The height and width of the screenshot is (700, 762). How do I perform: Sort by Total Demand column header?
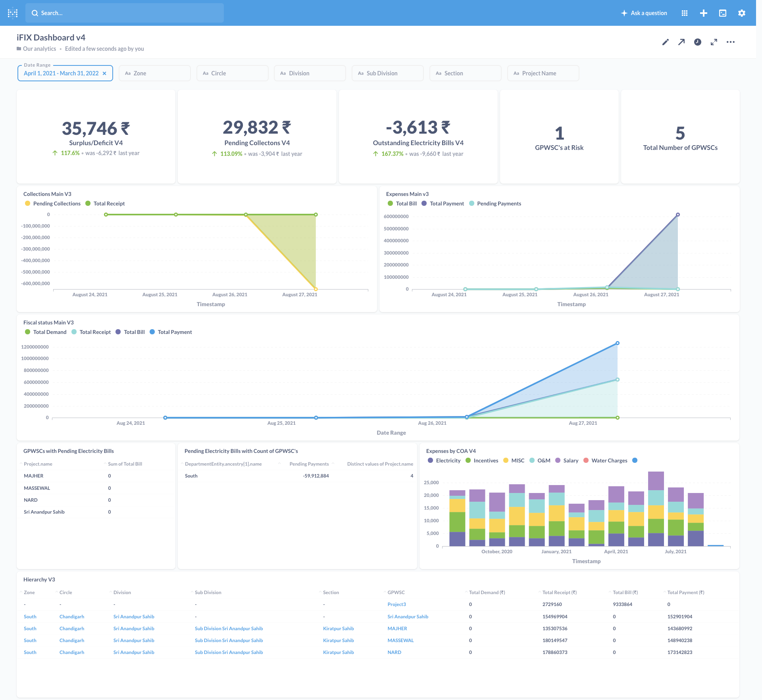[487, 593]
